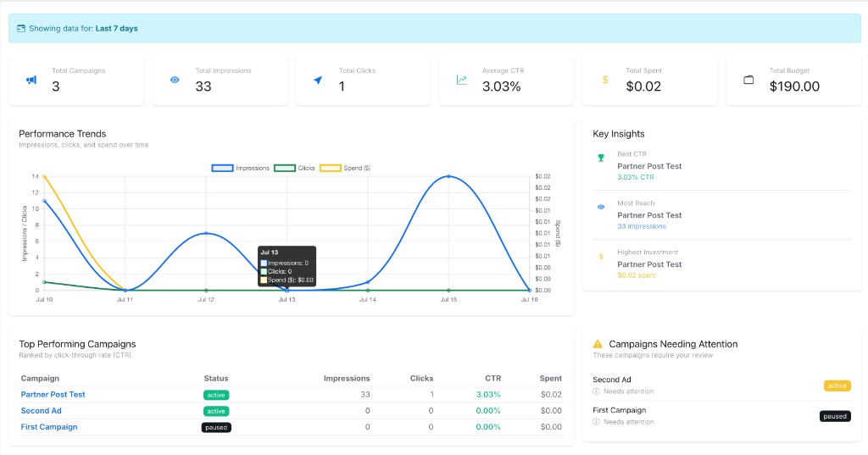Click the 3.03% Average CTR value
868x455 pixels.
point(502,86)
